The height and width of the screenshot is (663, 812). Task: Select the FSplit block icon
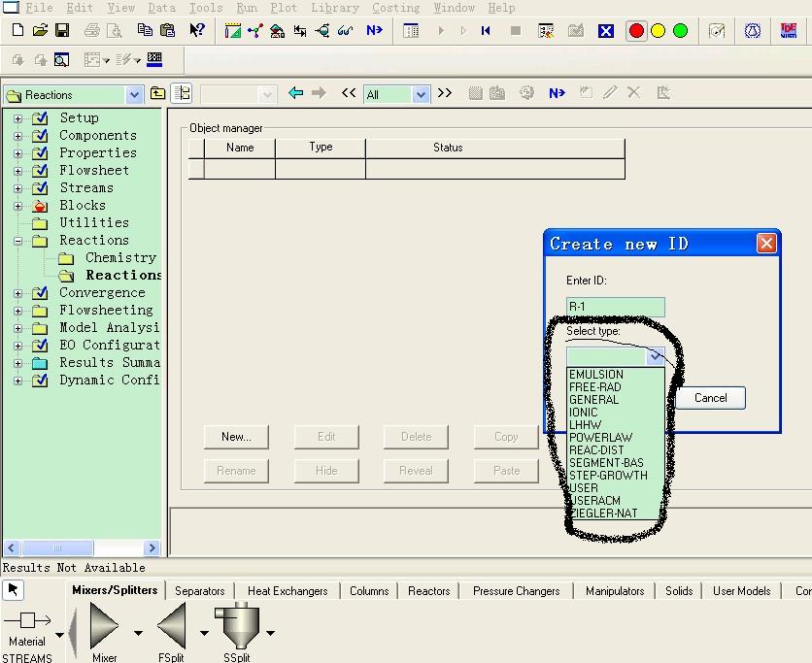(172, 626)
